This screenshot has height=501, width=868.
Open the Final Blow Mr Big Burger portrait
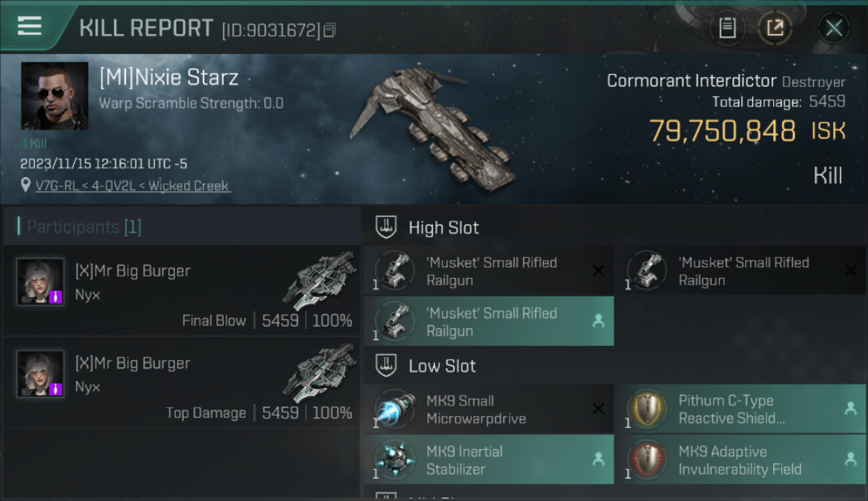[40, 282]
